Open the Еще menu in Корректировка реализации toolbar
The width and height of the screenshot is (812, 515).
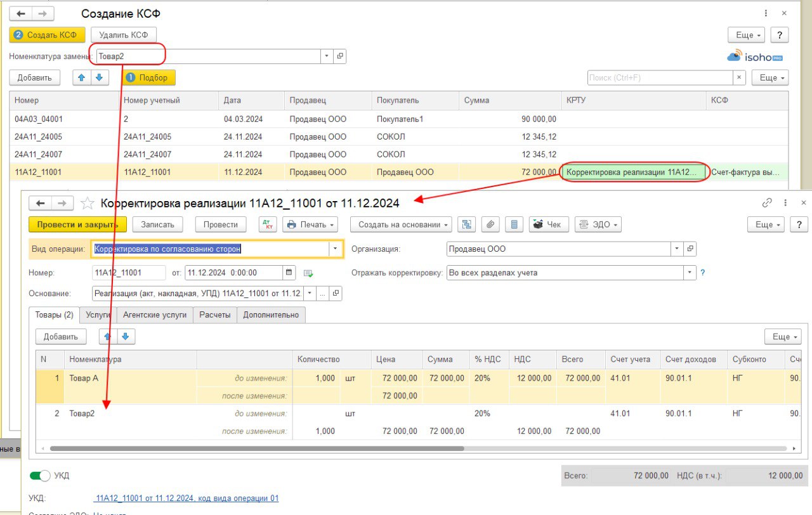[x=765, y=225]
